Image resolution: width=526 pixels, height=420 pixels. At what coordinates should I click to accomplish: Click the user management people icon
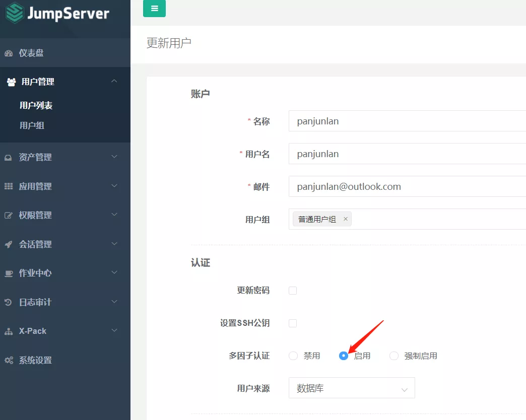tap(11, 82)
